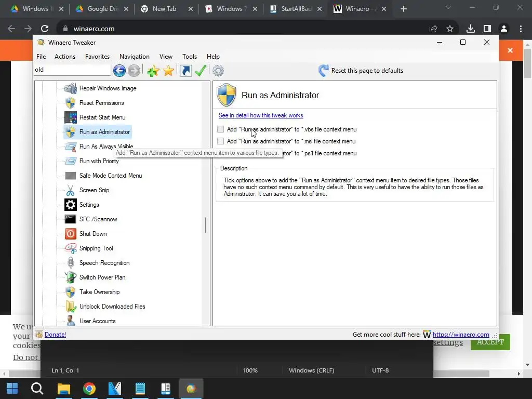Enable Run as administrator for .msi files

(x=220, y=141)
